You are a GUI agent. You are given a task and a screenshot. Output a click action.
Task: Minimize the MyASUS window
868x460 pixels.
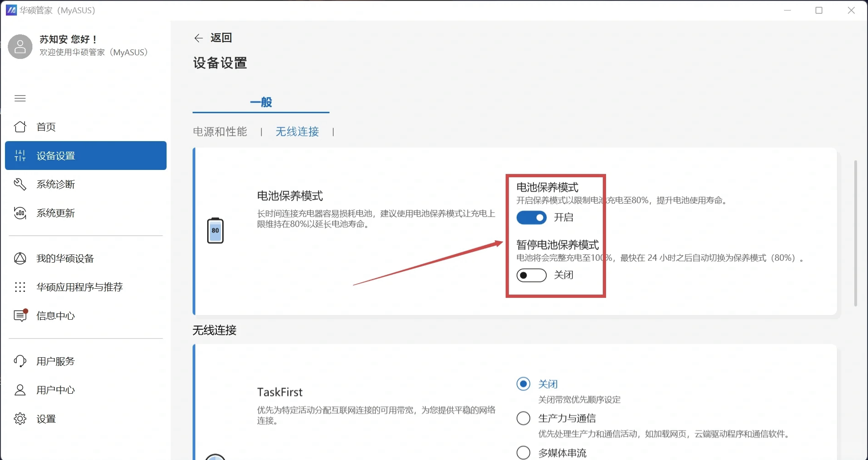pyautogui.click(x=787, y=10)
